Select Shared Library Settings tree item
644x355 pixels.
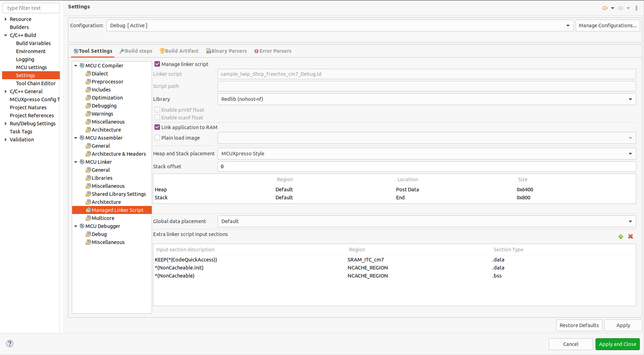coord(119,194)
